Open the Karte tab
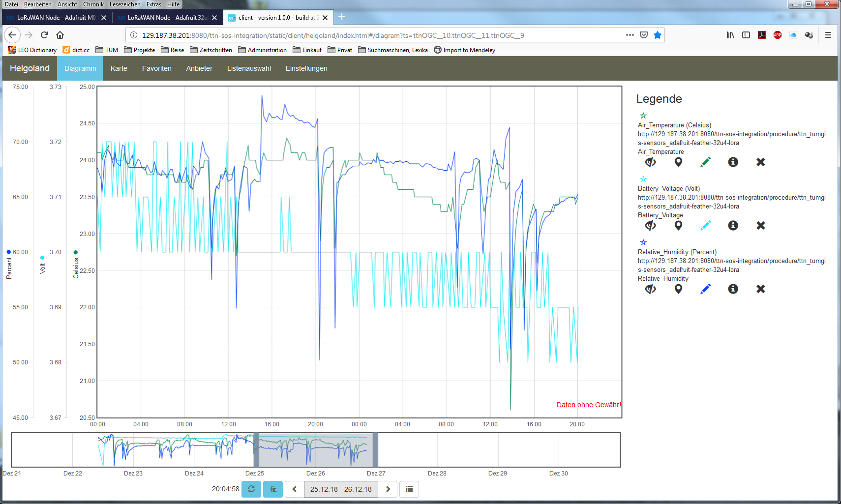Screen dimensions: 841x504 (119, 68)
